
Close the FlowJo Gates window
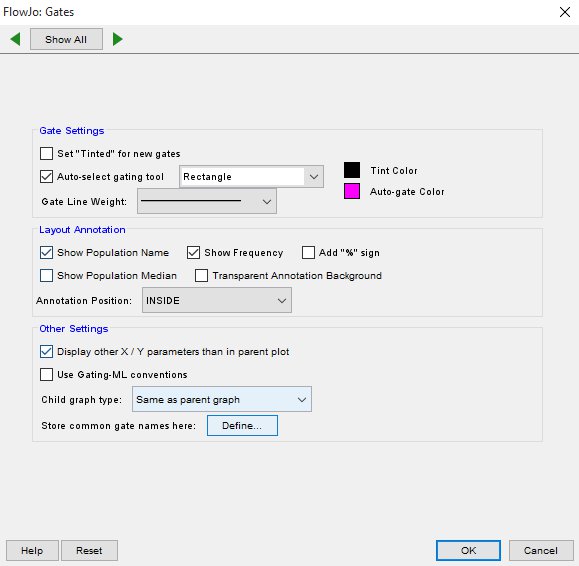pyautogui.click(x=565, y=12)
